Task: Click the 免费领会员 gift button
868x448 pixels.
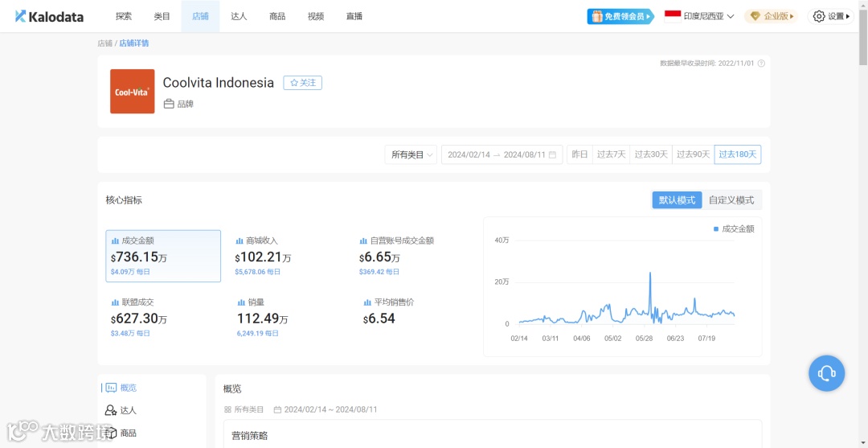Action: [x=620, y=16]
